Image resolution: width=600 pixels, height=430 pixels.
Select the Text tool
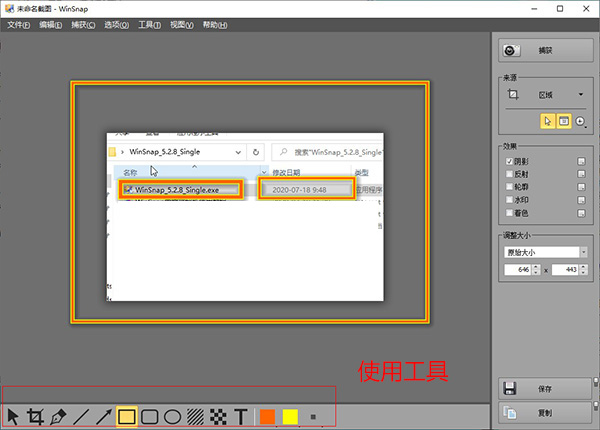point(241,417)
